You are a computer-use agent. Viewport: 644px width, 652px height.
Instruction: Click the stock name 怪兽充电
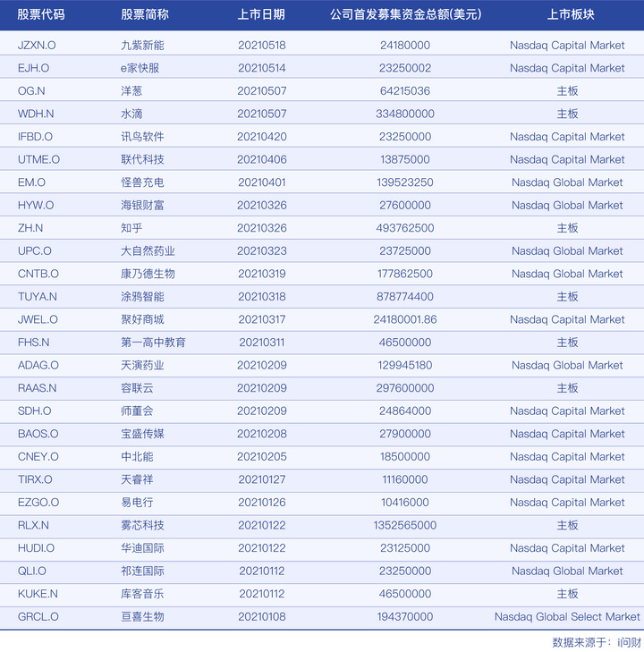click(x=142, y=182)
